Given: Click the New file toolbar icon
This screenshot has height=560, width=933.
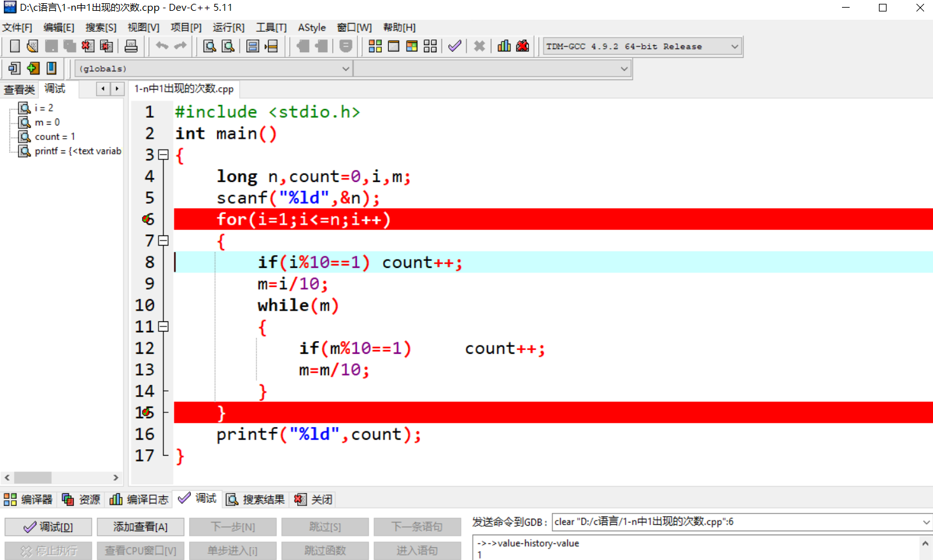Looking at the screenshot, I should (14, 46).
